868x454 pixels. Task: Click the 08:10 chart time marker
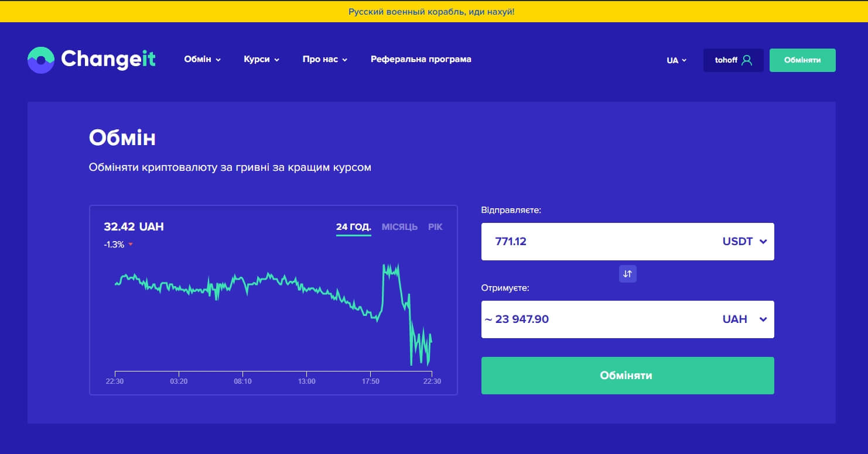(242, 381)
